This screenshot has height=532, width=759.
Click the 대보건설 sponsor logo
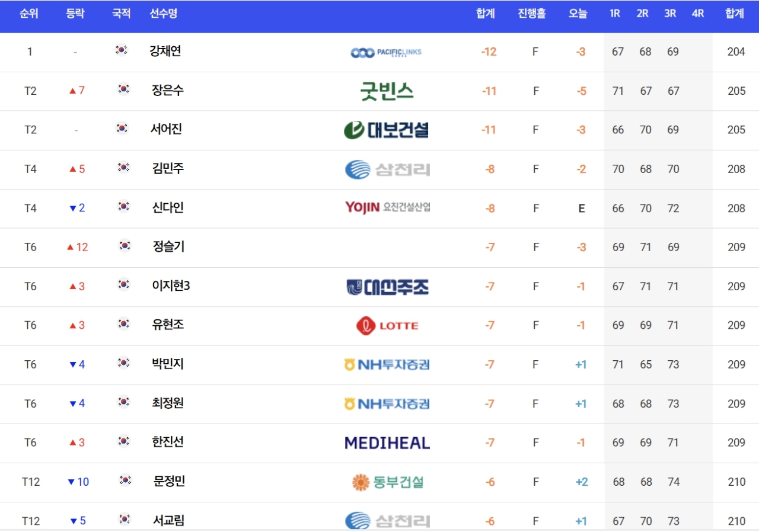386,130
